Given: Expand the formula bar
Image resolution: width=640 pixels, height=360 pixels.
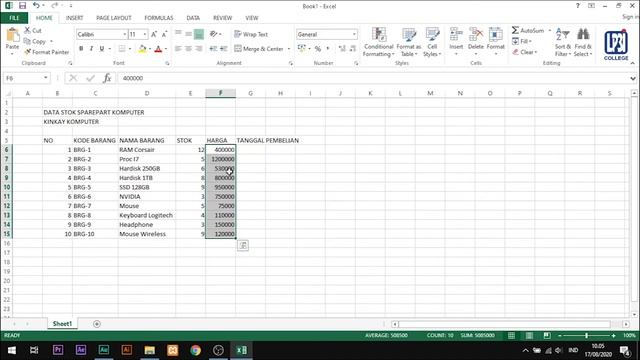Looking at the screenshot, I should (633, 78).
